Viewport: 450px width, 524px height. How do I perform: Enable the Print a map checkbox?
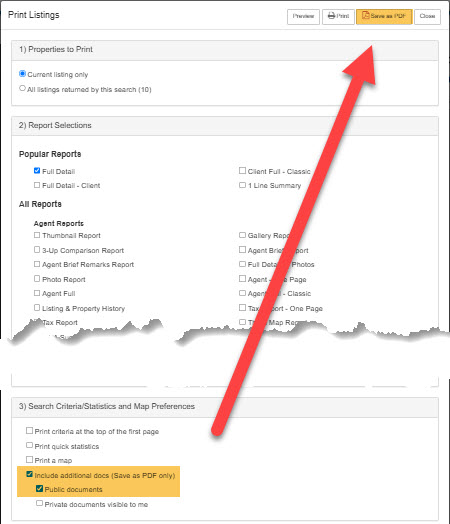(x=29, y=460)
